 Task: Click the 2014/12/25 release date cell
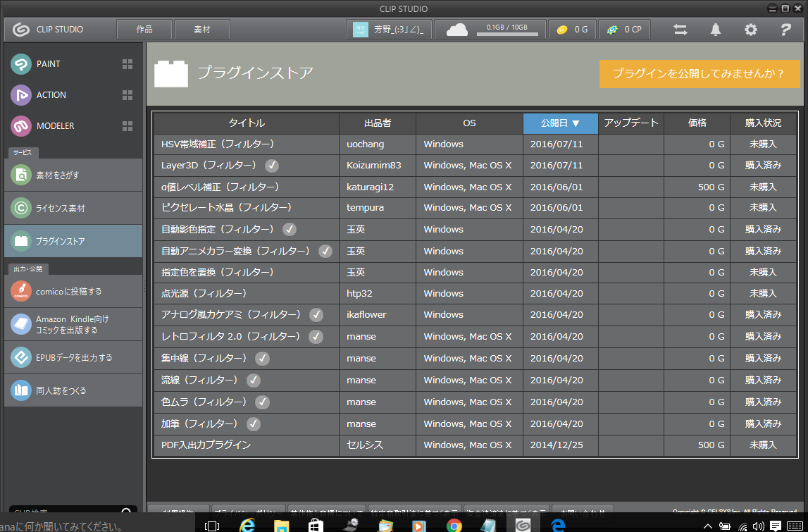pyautogui.click(x=561, y=445)
